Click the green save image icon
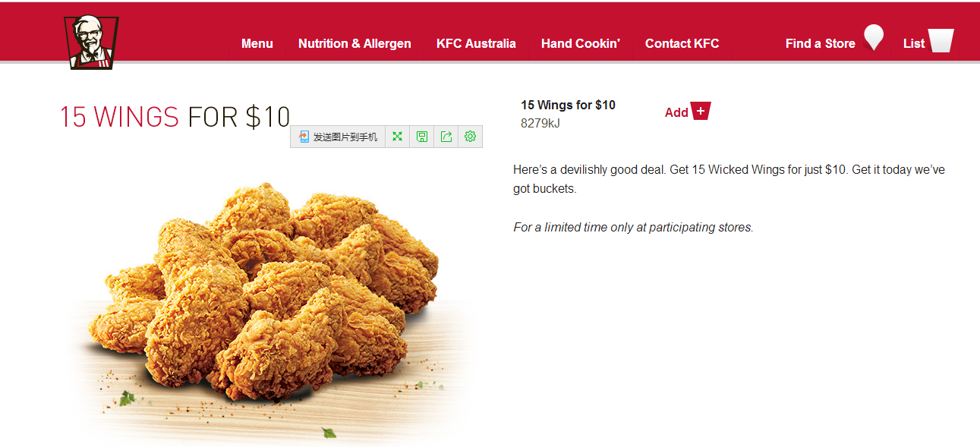Image resolution: width=980 pixels, height=447 pixels. point(422,137)
